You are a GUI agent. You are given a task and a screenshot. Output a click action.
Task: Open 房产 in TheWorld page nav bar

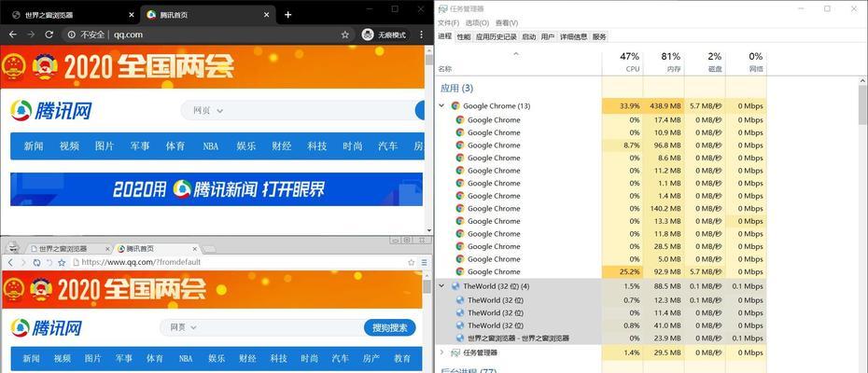[x=371, y=359]
